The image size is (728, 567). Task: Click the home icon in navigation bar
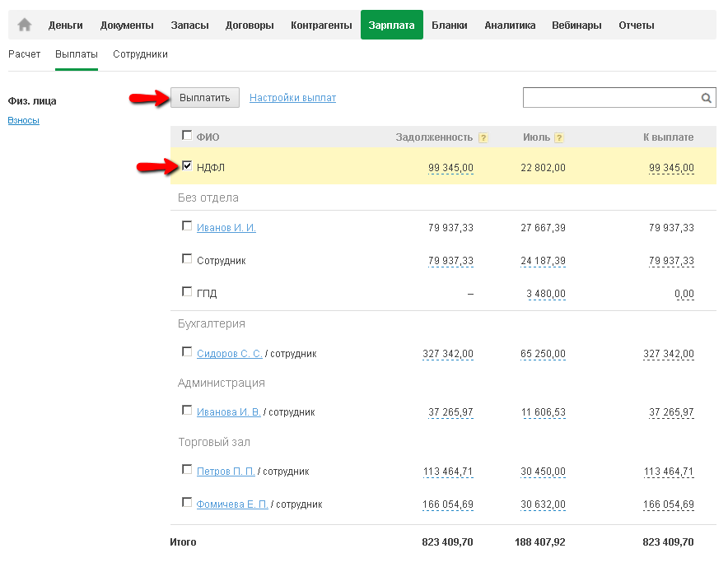point(25,25)
